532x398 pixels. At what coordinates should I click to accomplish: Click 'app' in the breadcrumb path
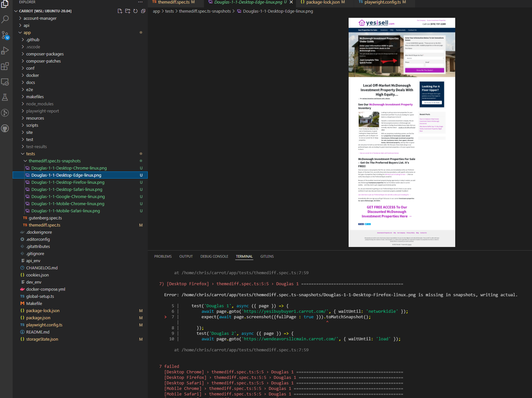pos(156,11)
